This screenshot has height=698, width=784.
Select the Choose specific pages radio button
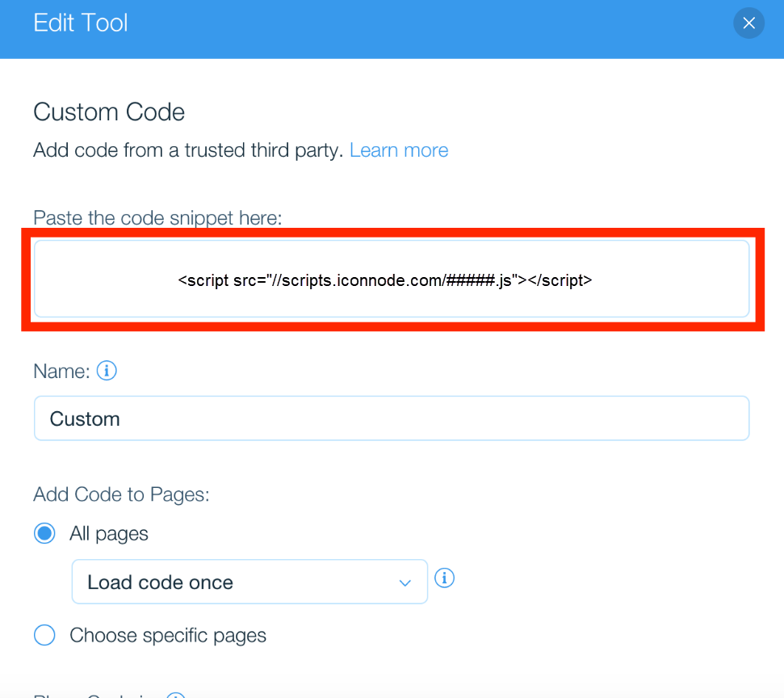pyautogui.click(x=44, y=635)
